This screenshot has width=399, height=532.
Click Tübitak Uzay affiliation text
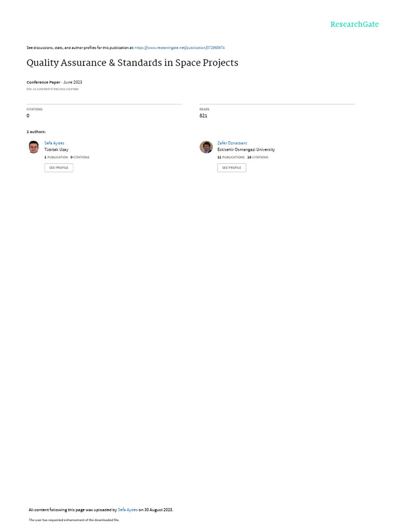(x=56, y=150)
